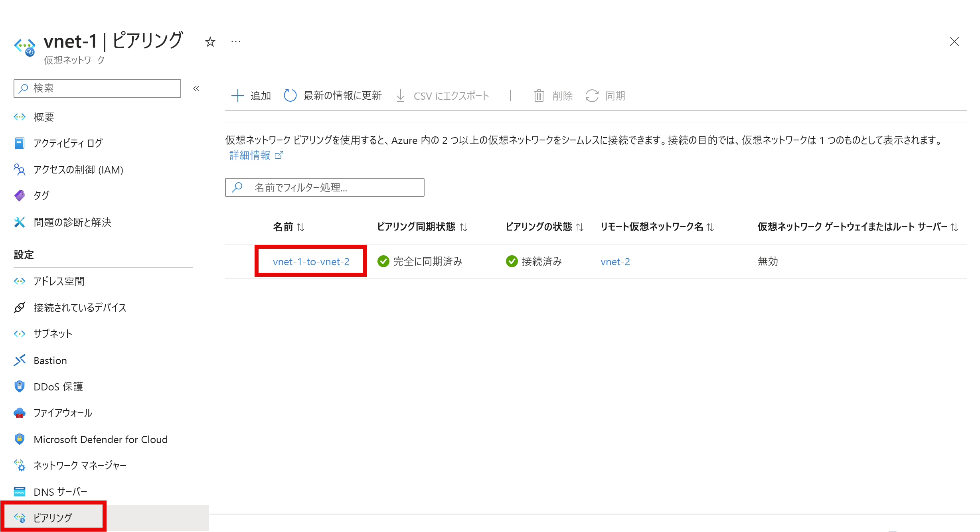Click the DNS server www icon
The height and width of the screenshot is (532, 980).
(20, 492)
